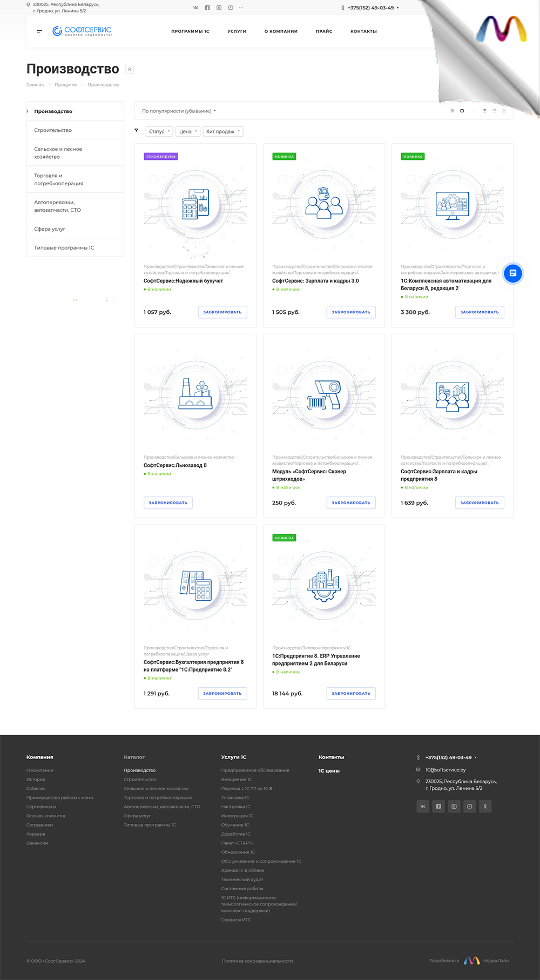Open the hamburger menu beside the logo
Image resolution: width=540 pixels, height=980 pixels.
pos(39,31)
